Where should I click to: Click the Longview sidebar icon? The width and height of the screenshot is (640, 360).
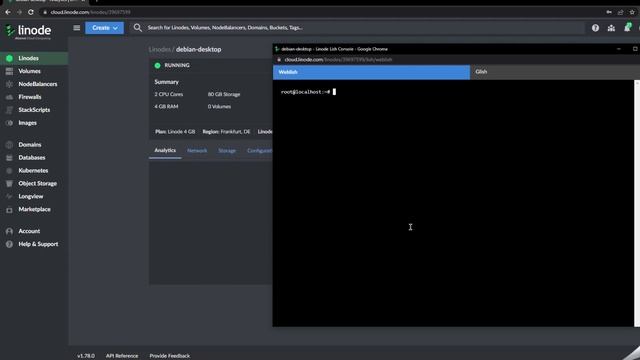pos(9,197)
